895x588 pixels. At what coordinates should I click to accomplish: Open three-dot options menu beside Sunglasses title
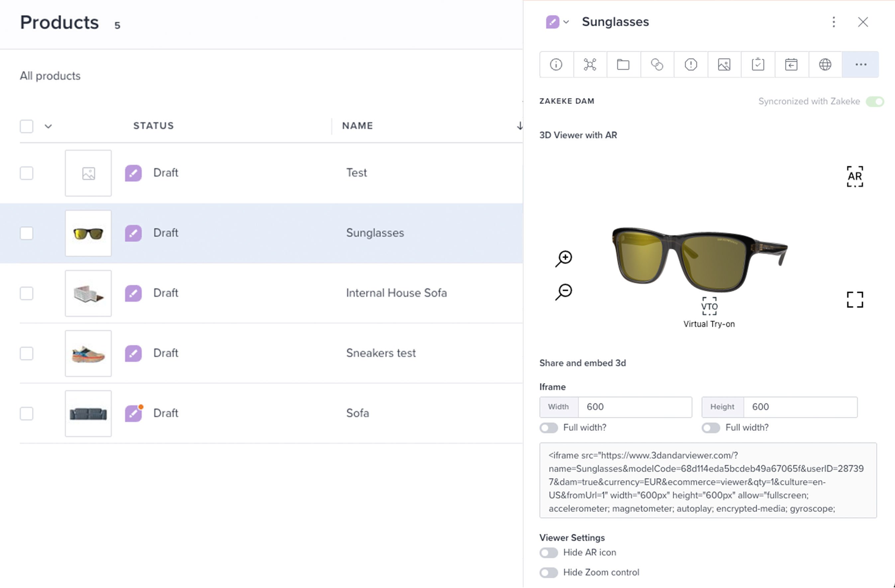(833, 22)
